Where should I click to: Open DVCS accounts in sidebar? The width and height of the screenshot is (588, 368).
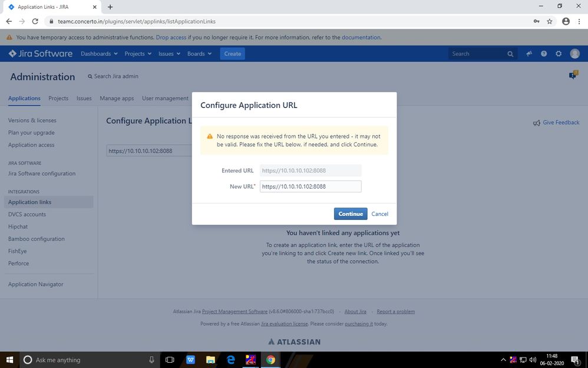[27, 215]
